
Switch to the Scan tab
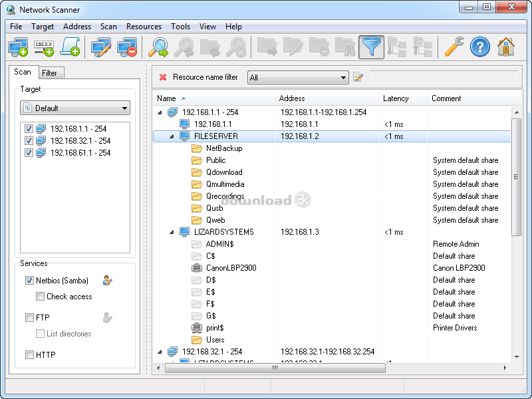[x=23, y=72]
